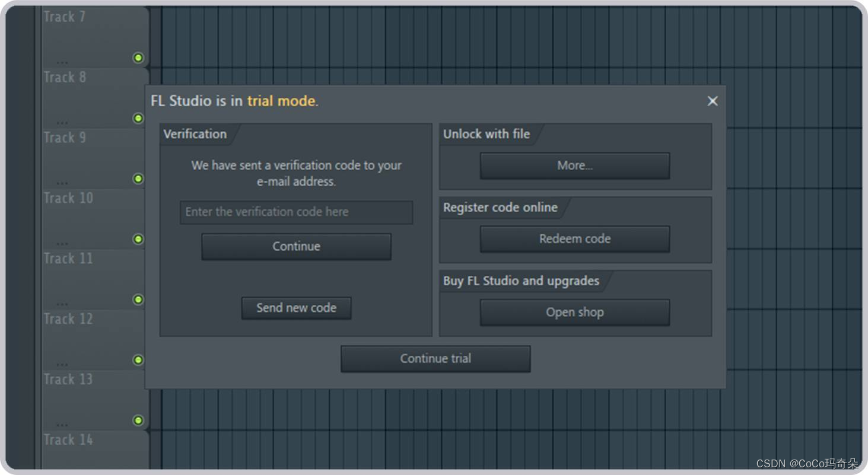Screen dimensions: 868x475
Task: Select the Track 9 label
Action: click(x=65, y=138)
